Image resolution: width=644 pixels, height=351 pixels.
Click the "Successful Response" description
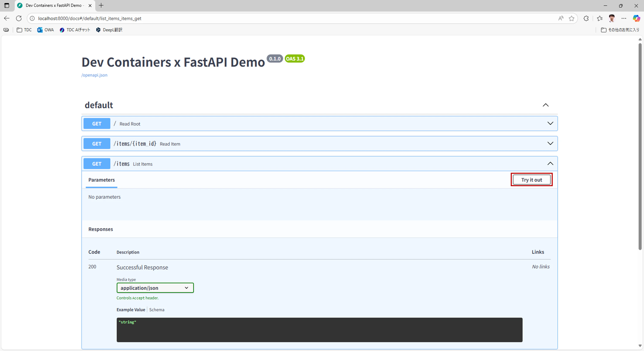[142, 267]
